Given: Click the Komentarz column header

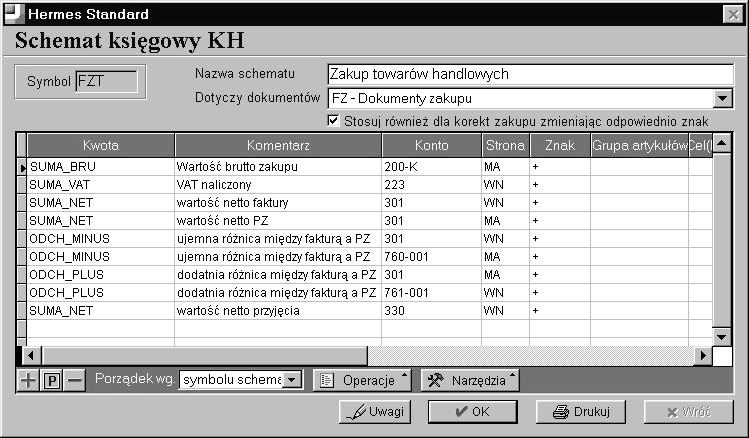Looking at the screenshot, I should pyautogui.click(x=278, y=145).
